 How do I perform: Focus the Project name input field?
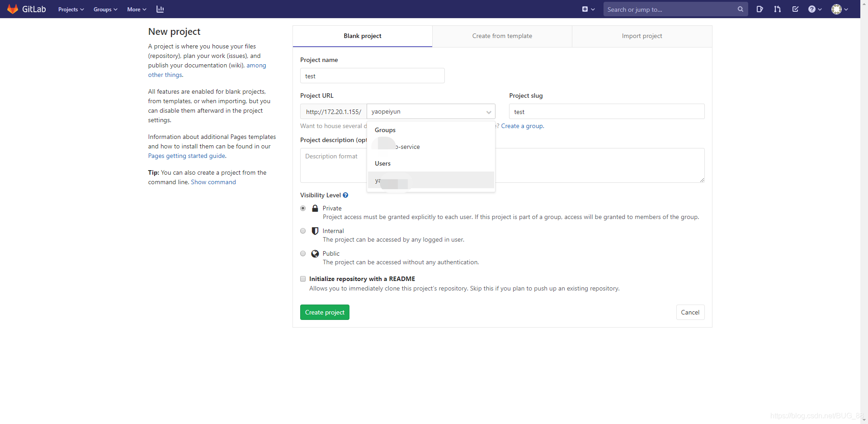tap(373, 76)
